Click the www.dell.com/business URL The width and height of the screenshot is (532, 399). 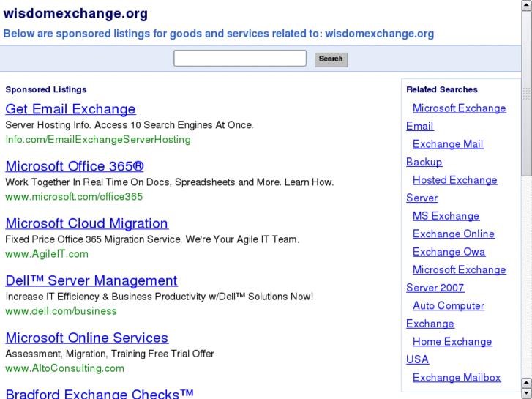tap(61, 311)
